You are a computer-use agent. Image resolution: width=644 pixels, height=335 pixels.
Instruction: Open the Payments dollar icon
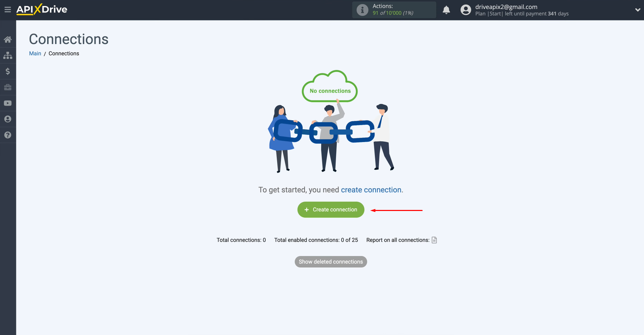point(8,71)
